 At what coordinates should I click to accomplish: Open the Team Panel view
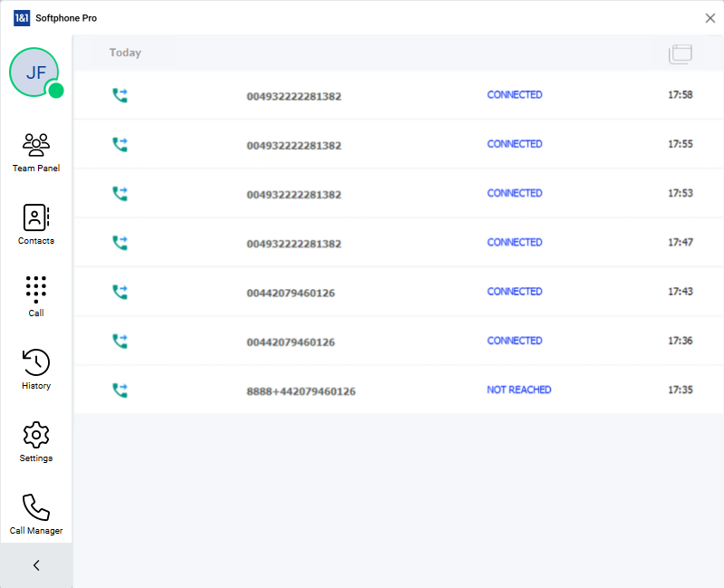click(x=36, y=152)
